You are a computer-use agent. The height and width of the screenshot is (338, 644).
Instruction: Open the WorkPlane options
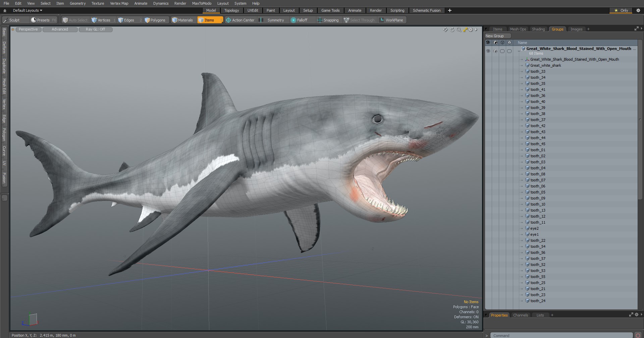tap(392, 20)
